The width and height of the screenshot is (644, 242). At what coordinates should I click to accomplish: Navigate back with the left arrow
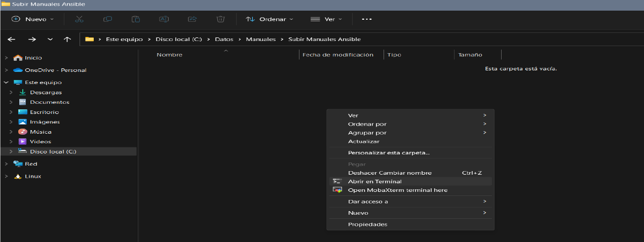12,39
